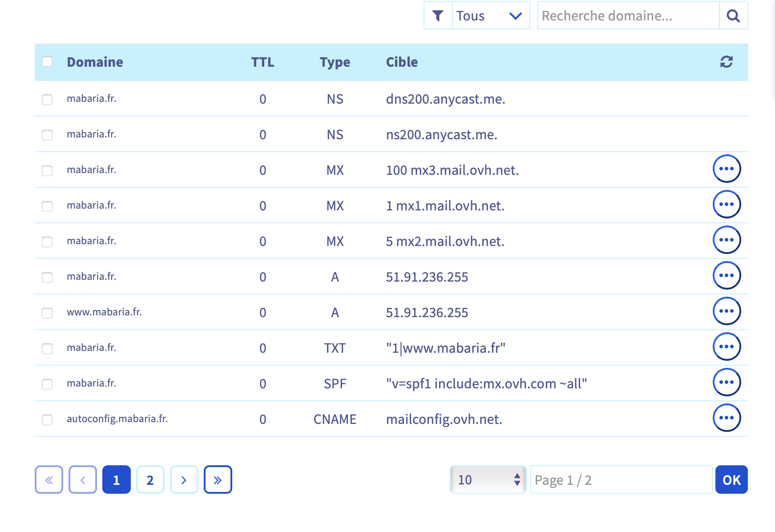Select all records with header checkbox
Screen dimensions: 775x532
[47, 61]
